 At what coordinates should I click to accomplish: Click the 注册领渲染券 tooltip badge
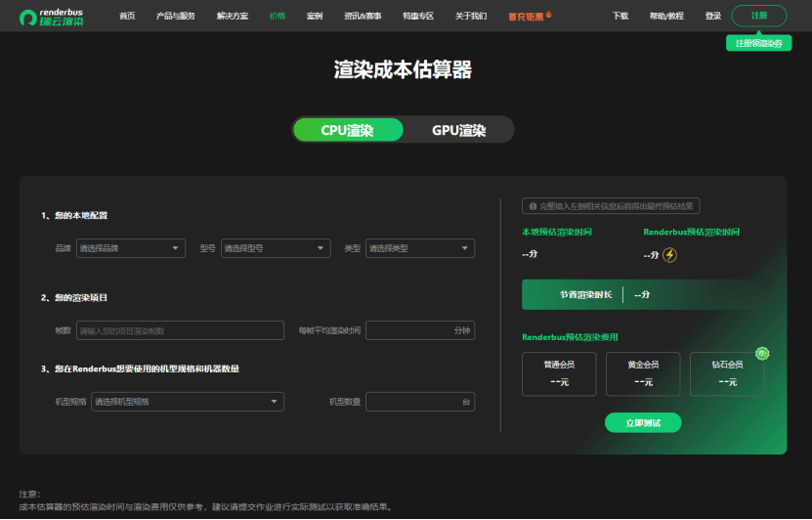(x=758, y=44)
